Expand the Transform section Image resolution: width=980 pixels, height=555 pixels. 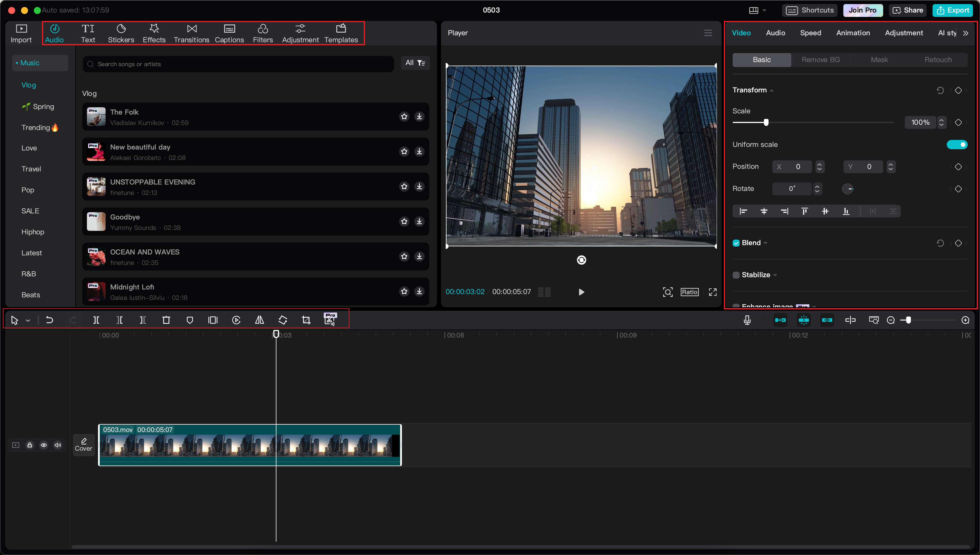coord(773,90)
